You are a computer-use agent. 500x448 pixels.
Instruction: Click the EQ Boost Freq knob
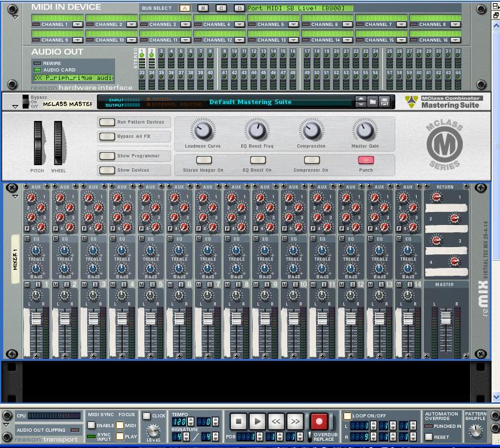pos(257,131)
